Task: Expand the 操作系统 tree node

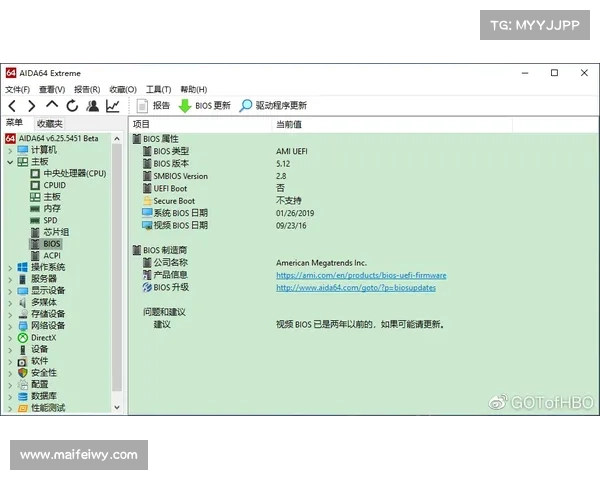Action: click(10, 268)
